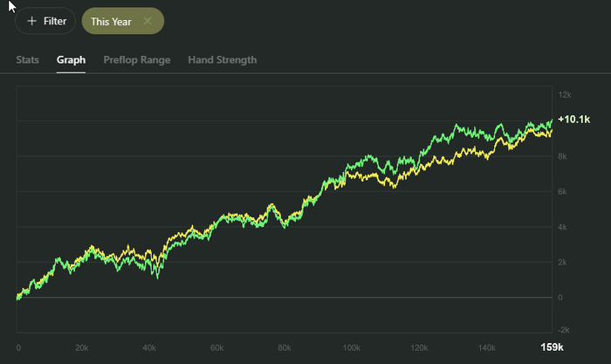Click the 140k x-axis tick label

(486, 347)
